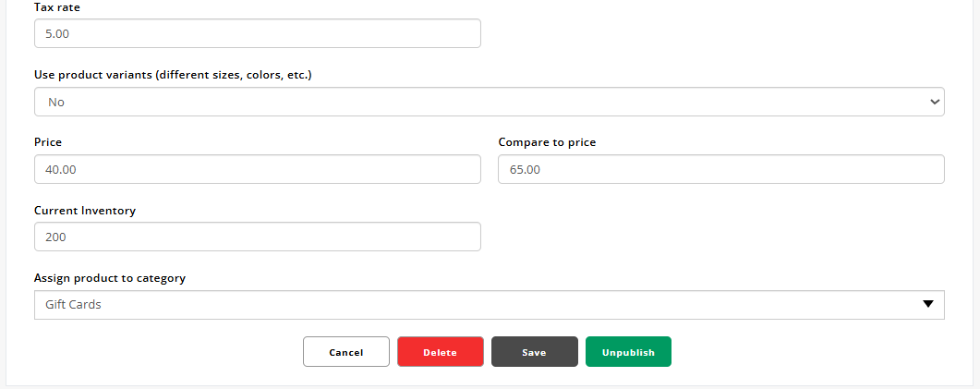The width and height of the screenshot is (980, 389).
Task: Click the 'Price' field label
Action: tap(48, 142)
